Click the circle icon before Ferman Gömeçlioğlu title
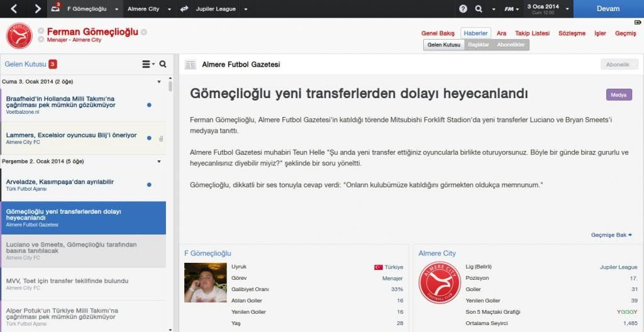The image size is (644, 332). tap(41, 31)
